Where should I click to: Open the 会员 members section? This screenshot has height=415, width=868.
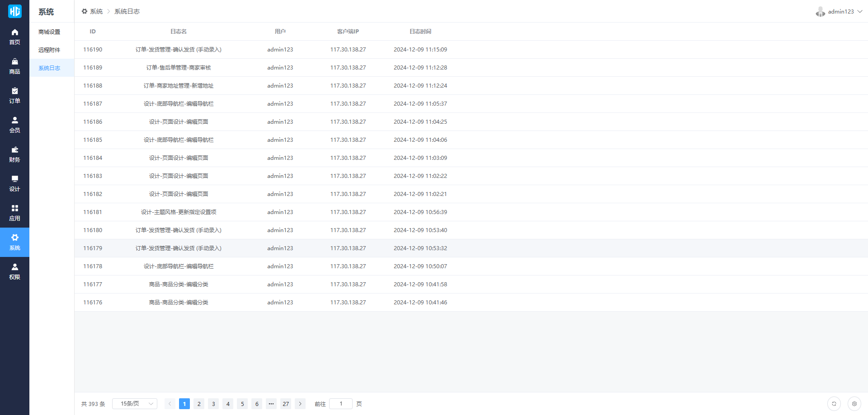pyautogui.click(x=14, y=125)
